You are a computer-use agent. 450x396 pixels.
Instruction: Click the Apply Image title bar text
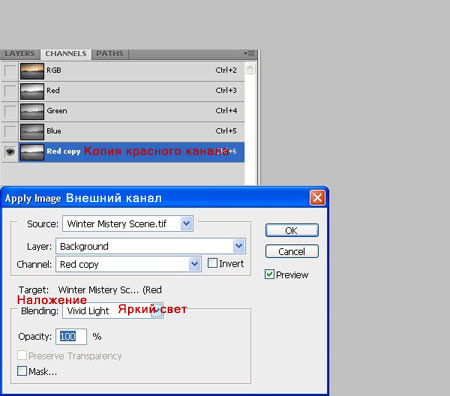33,199
